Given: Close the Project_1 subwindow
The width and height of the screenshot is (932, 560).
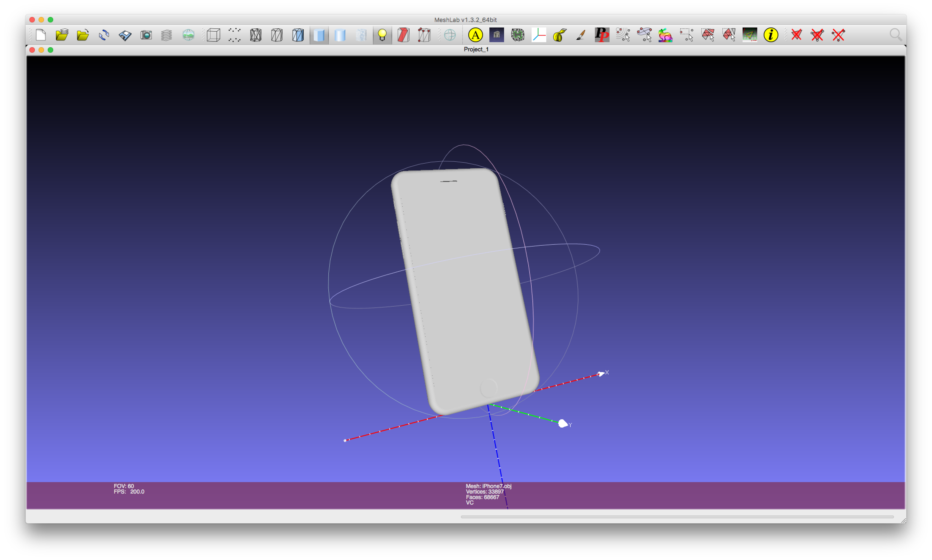Looking at the screenshot, I should (32, 50).
